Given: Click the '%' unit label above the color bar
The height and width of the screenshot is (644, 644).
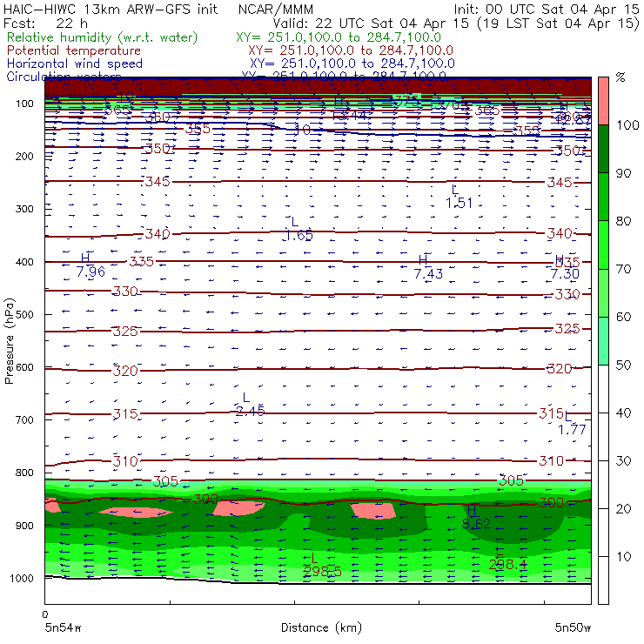Looking at the screenshot, I should (x=621, y=77).
